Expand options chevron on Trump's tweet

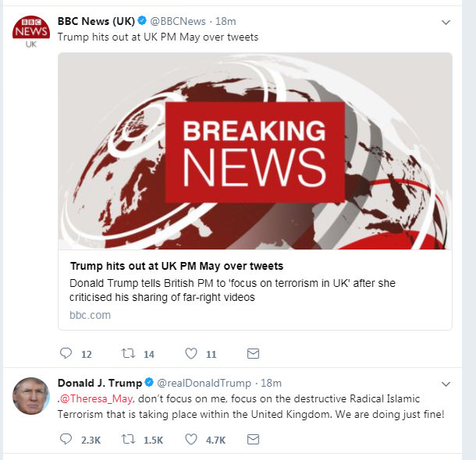click(x=446, y=384)
